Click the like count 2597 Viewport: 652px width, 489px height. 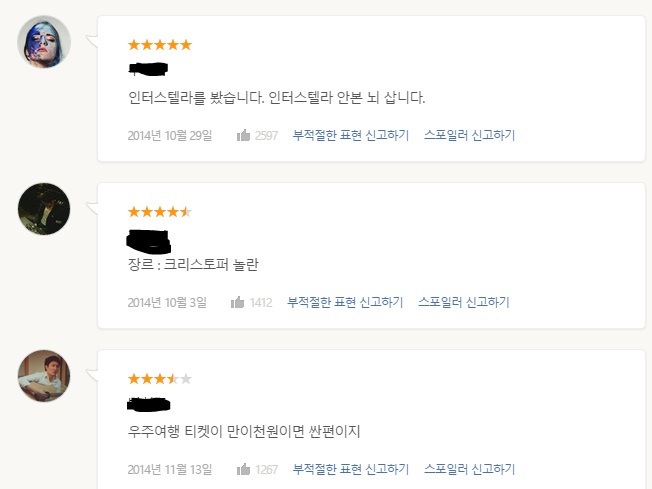tap(266, 135)
